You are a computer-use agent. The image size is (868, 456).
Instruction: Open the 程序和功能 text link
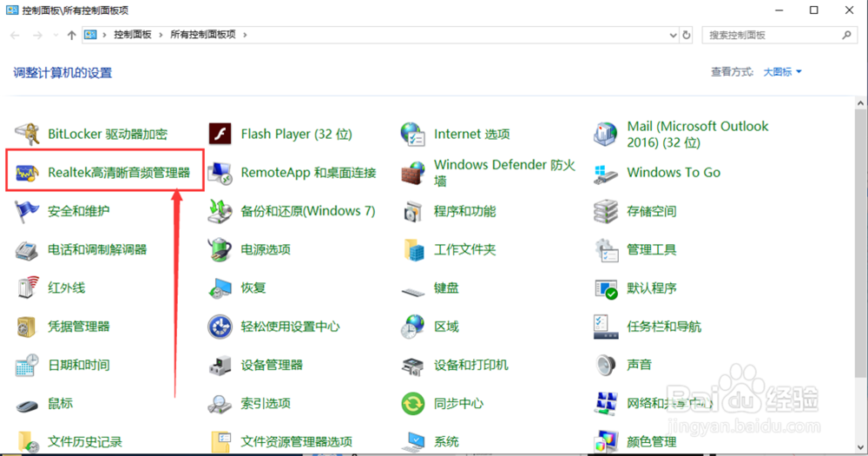(465, 211)
